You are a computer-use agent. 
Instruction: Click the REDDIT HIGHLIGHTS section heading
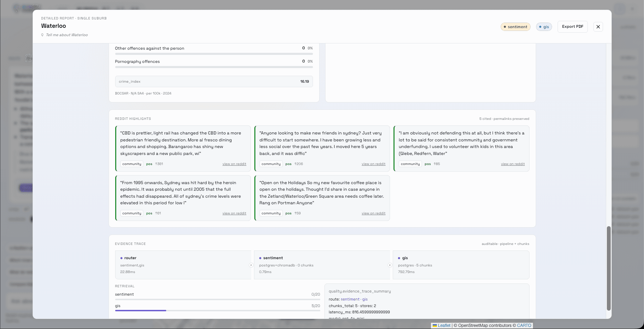(x=133, y=119)
